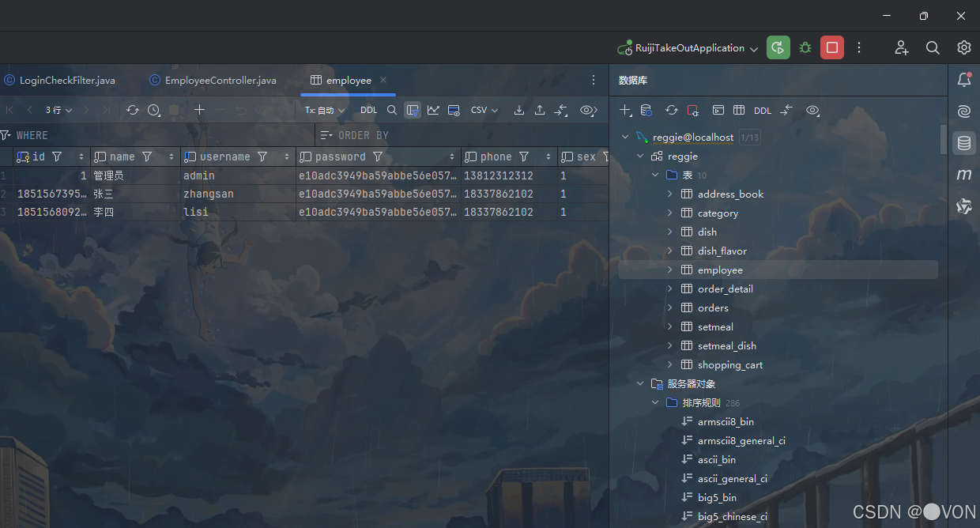Show chart view of employee data
980x528 pixels.
[433, 111]
